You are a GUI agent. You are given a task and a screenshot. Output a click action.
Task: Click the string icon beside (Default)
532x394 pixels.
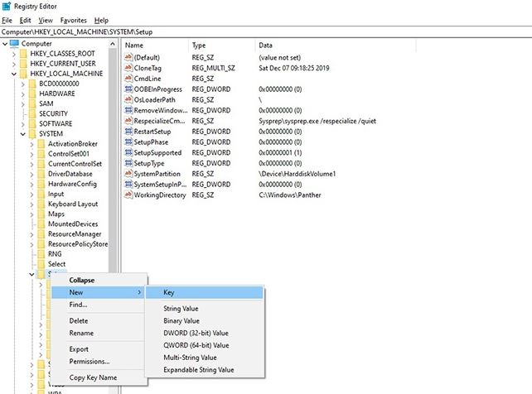point(128,57)
